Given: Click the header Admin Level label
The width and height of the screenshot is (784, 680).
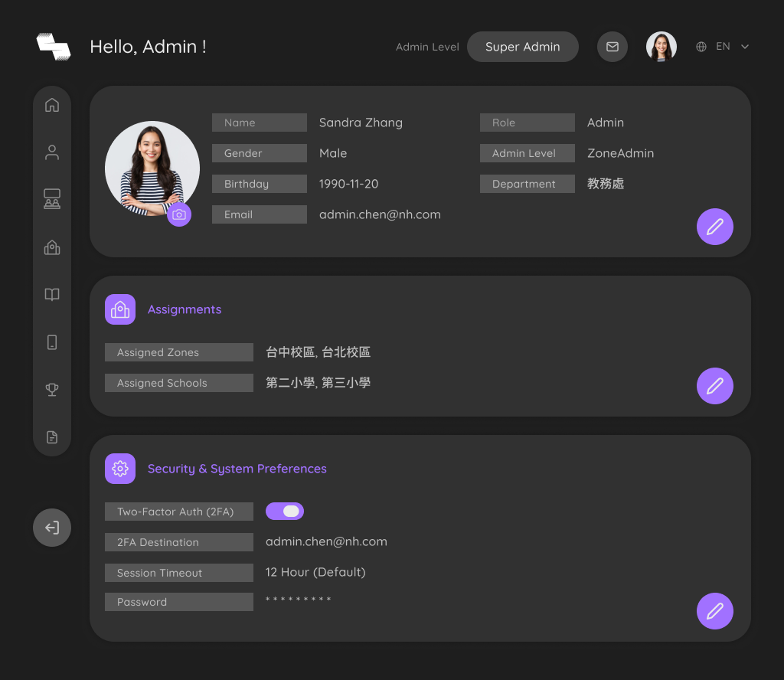Looking at the screenshot, I should pyautogui.click(x=427, y=47).
